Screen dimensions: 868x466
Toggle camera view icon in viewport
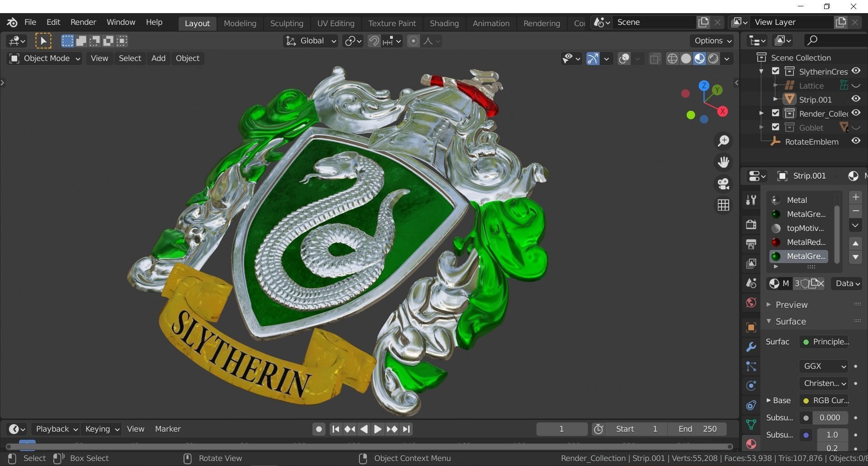tap(723, 184)
